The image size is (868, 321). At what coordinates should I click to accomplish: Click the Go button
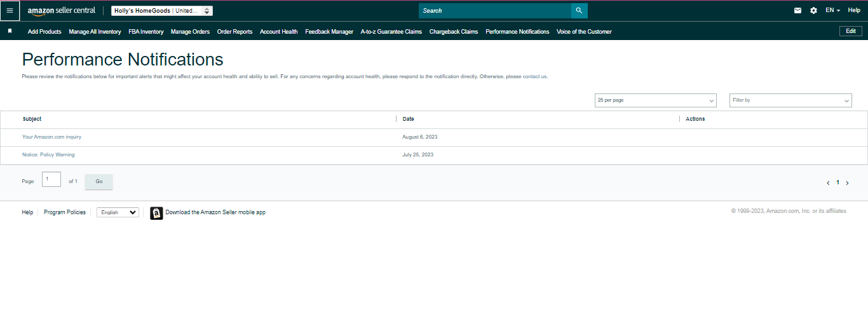tap(98, 181)
